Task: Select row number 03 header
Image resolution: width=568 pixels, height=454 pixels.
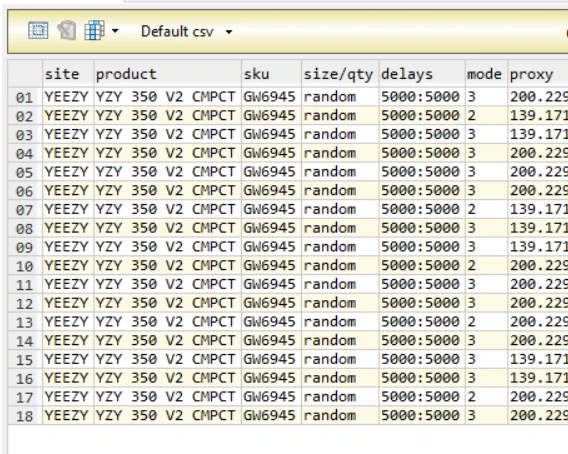Action: pos(25,135)
